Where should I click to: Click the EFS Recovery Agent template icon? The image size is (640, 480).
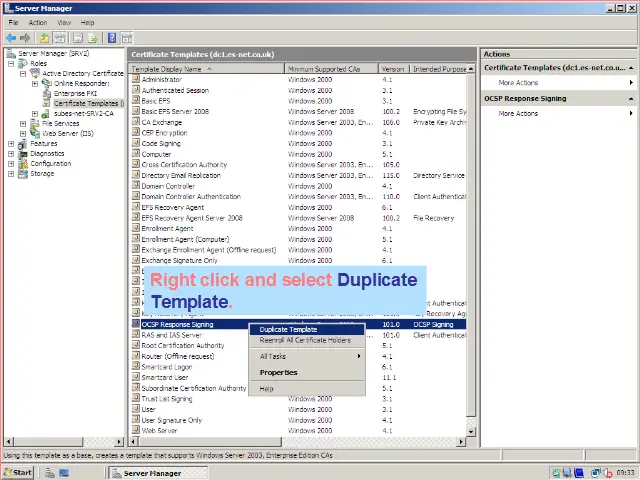pos(136,207)
